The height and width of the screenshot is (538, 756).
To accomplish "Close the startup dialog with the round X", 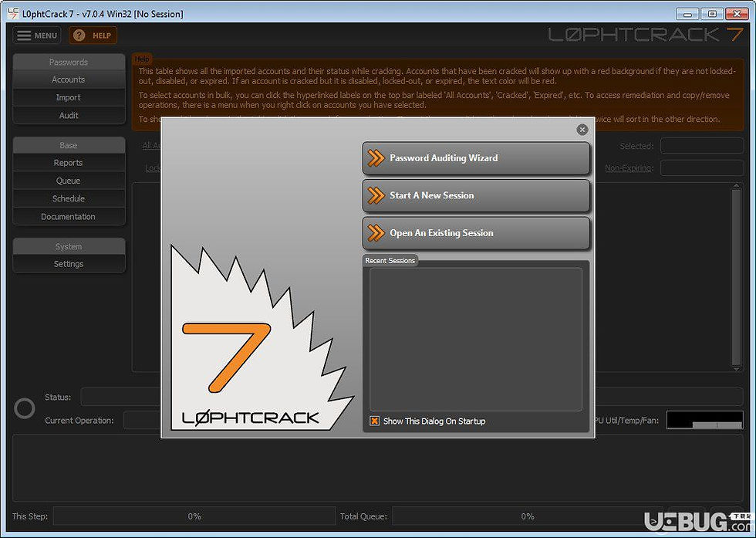I will (582, 130).
